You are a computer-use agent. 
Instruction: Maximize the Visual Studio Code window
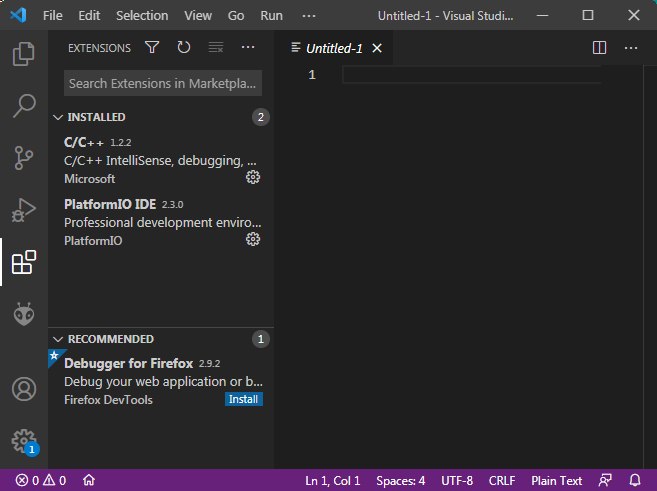coord(588,16)
